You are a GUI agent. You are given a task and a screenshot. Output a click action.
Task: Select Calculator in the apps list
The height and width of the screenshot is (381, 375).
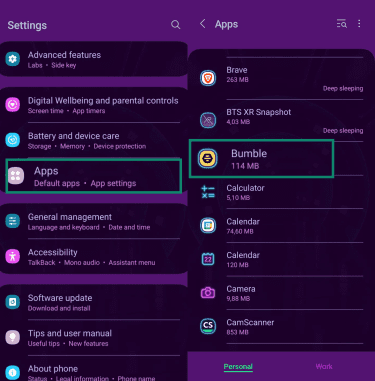point(281,192)
